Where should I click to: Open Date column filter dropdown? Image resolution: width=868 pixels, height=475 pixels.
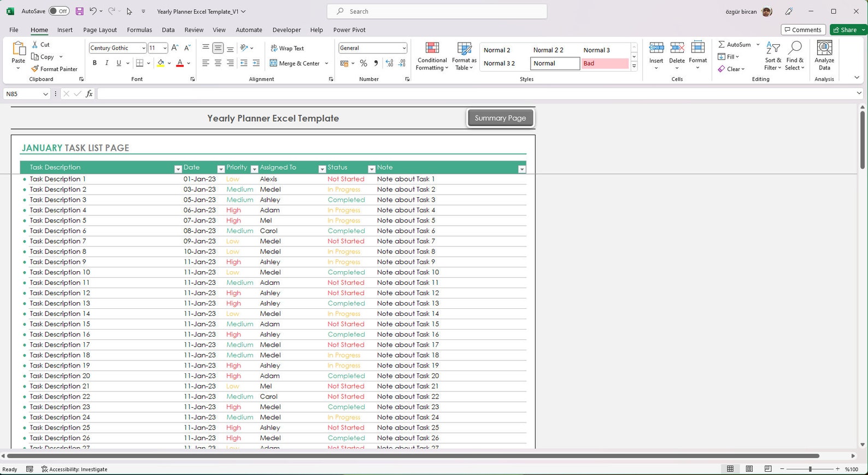[221, 169]
